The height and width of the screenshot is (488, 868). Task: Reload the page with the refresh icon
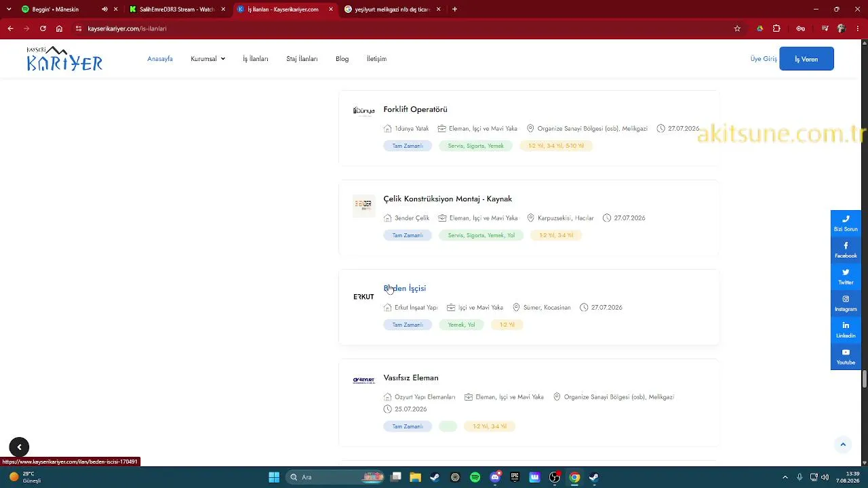point(43,28)
